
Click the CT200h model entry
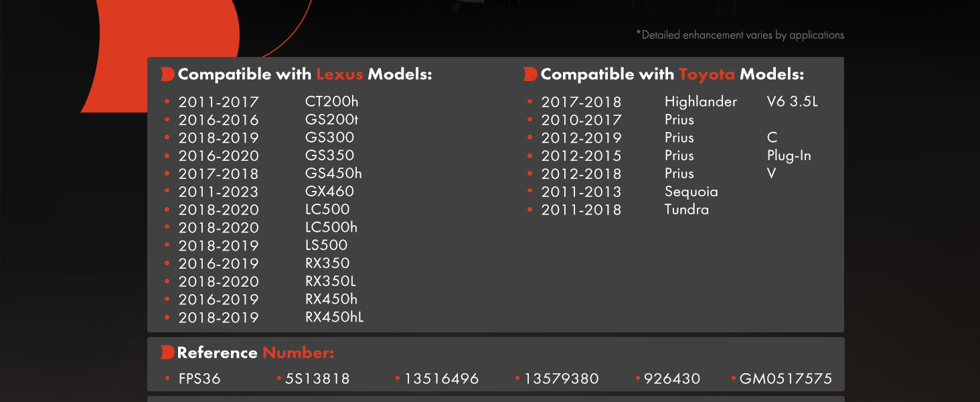(x=331, y=102)
